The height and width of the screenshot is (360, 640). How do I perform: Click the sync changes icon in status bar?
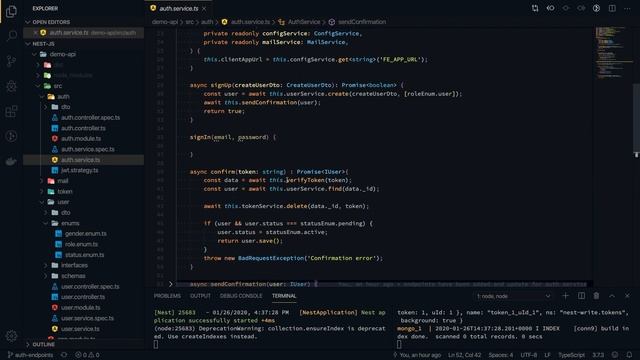click(x=64, y=355)
